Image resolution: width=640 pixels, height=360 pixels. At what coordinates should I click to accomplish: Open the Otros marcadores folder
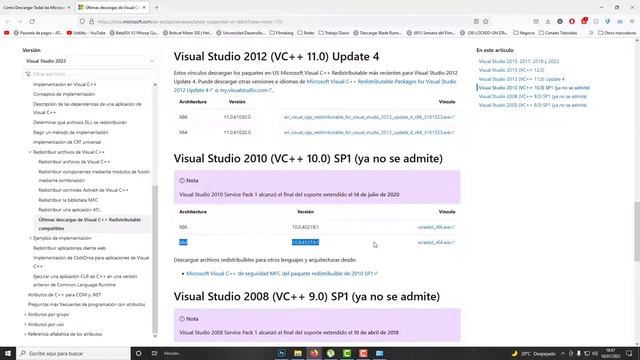click(617, 33)
